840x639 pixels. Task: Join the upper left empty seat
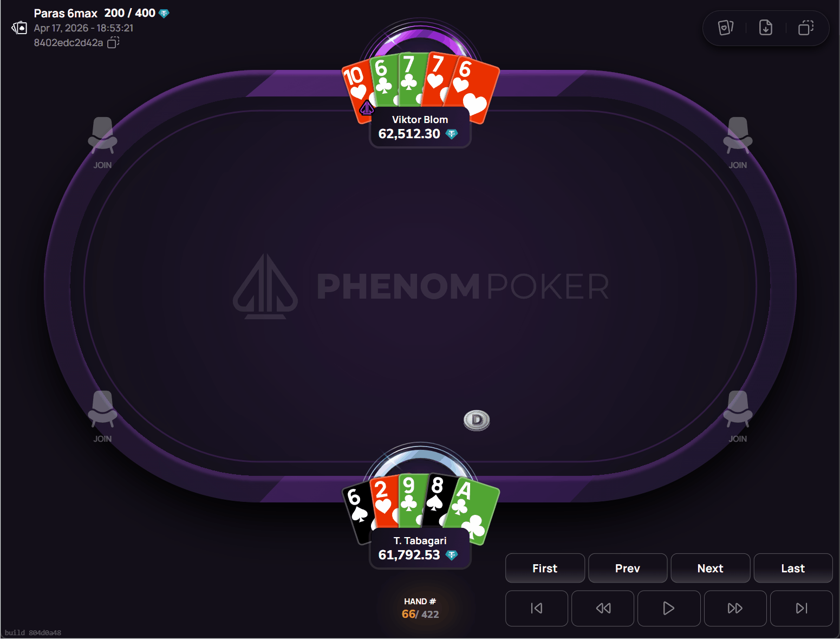102,143
